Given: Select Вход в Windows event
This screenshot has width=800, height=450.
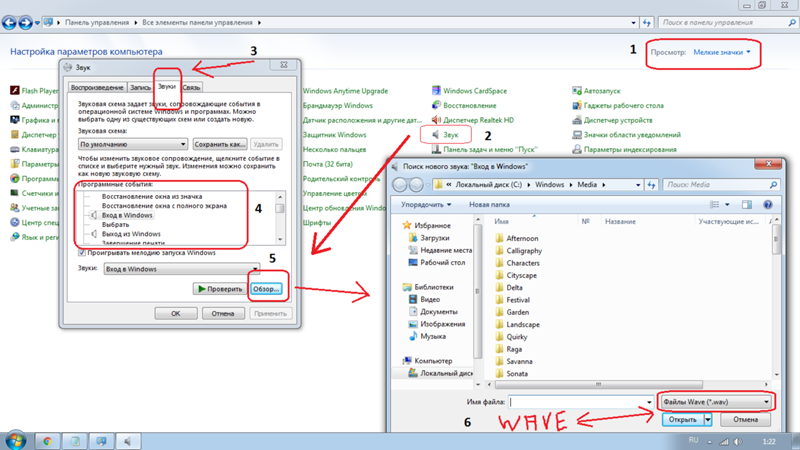Looking at the screenshot, I should click(x=127, y=215).
